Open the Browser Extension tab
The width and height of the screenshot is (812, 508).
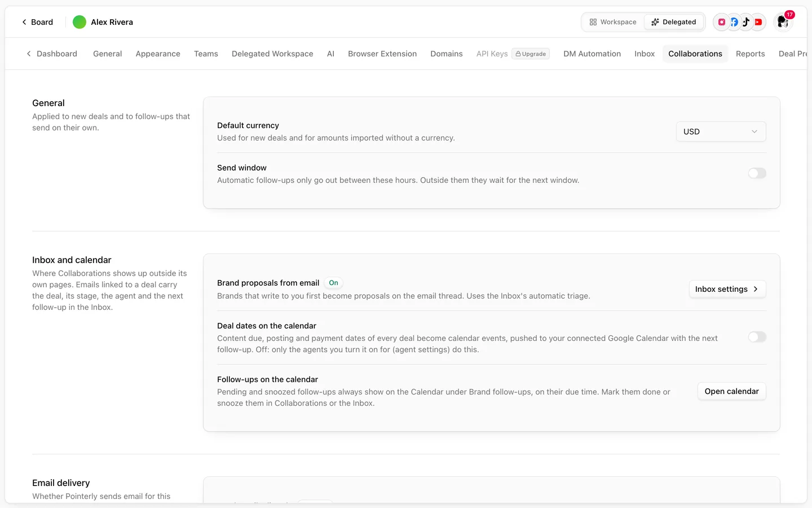pos(382,54)
